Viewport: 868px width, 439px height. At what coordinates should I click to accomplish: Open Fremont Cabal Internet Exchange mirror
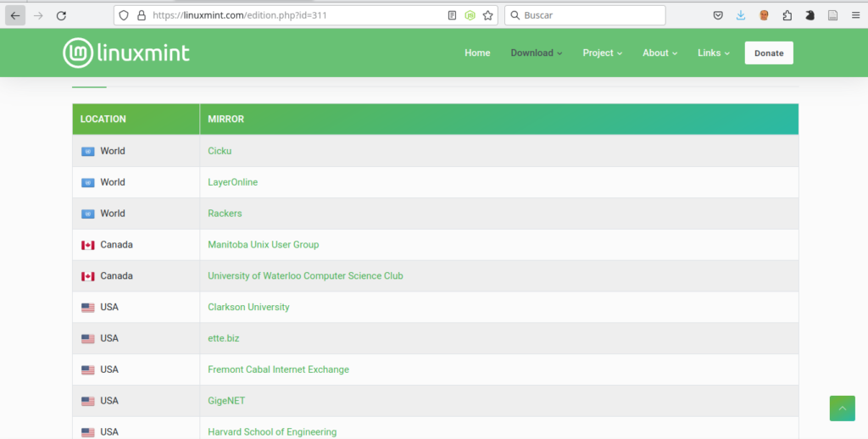(x=278, y=370)
